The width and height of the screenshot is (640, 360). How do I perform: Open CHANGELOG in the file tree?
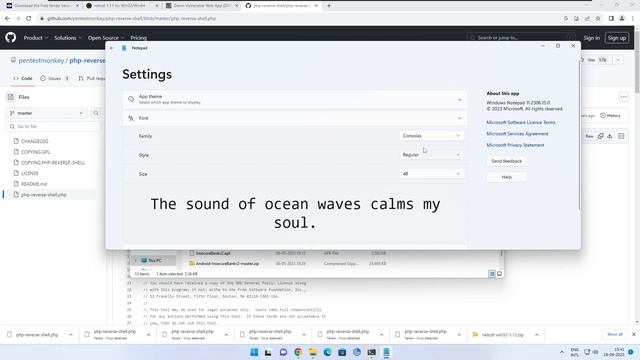[x=35, y=141]
